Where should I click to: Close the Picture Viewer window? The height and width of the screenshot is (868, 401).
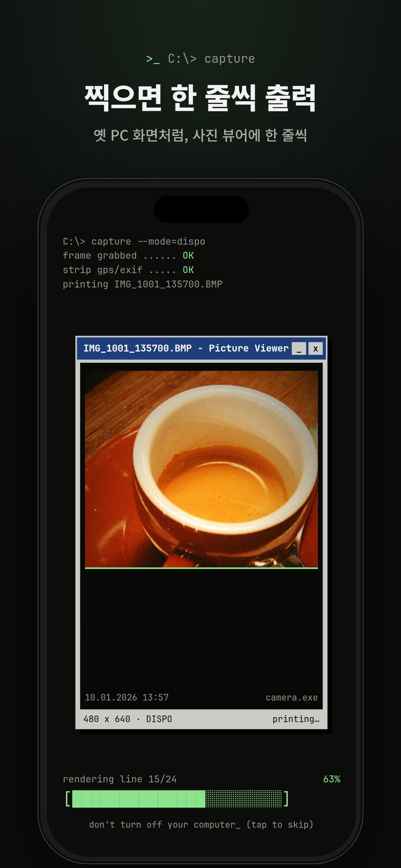[315, 348]
